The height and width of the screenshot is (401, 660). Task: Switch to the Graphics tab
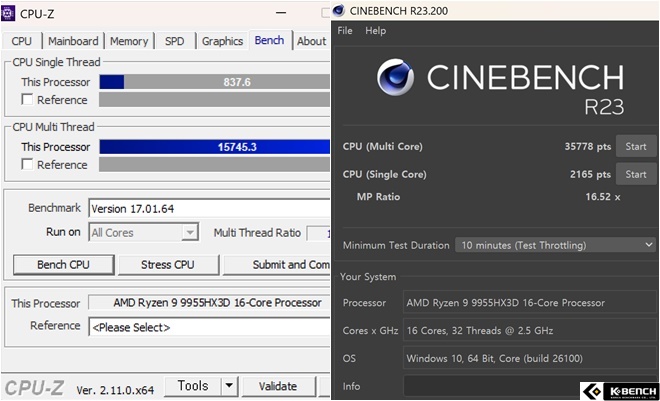(x=222, y=41)
